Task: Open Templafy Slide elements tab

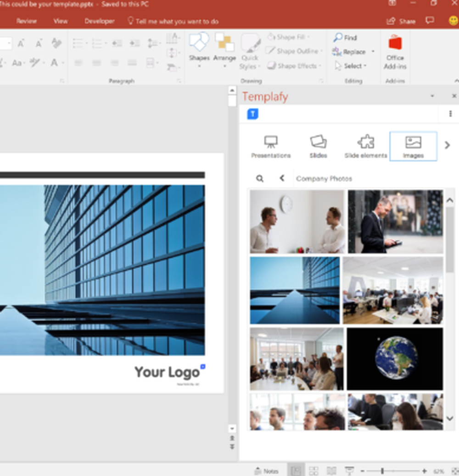Action: 366,146
